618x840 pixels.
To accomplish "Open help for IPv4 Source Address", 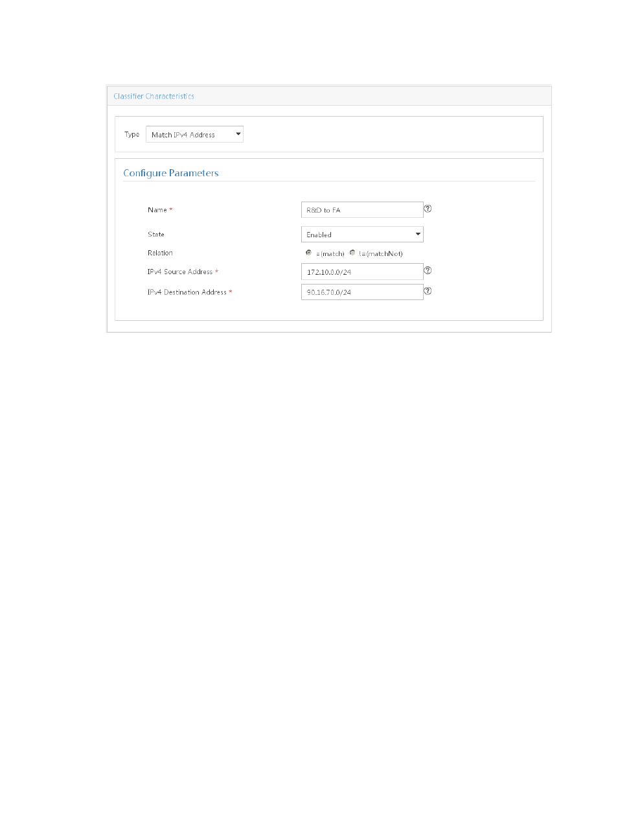I will (x=428, y=270).
